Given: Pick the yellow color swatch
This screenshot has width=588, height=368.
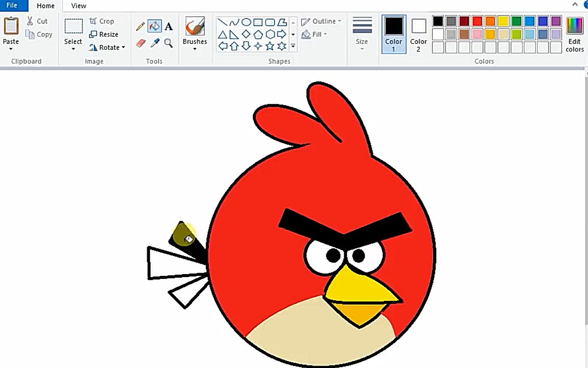Looking at the screenshot, I should tap(503, 21).
